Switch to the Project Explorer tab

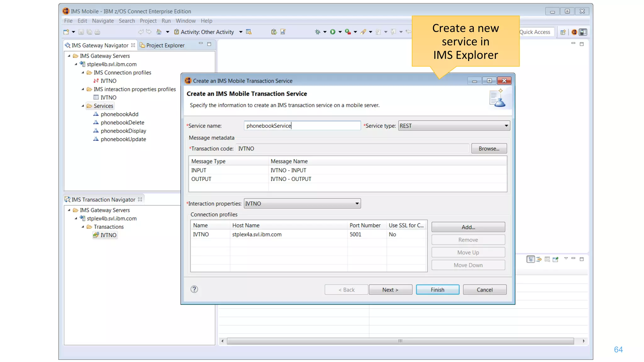[x=162, y=45]
